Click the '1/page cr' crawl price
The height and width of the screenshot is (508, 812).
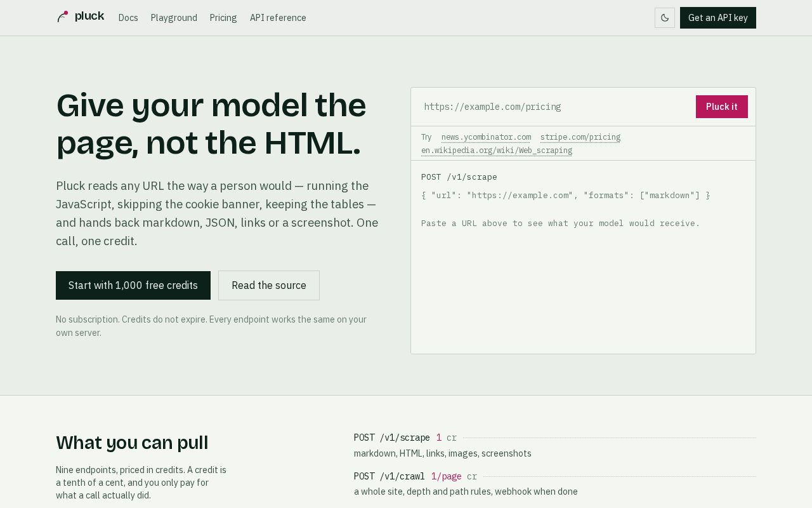[454, 476]
